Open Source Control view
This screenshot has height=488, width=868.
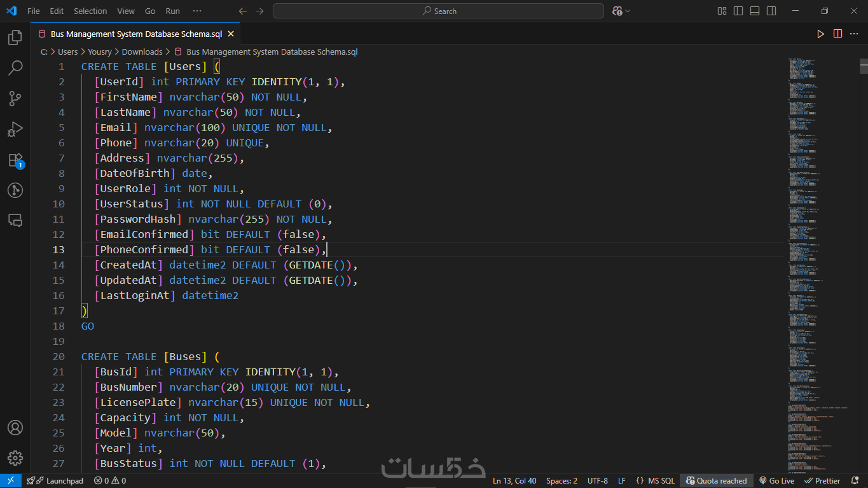tap(15, 99)
